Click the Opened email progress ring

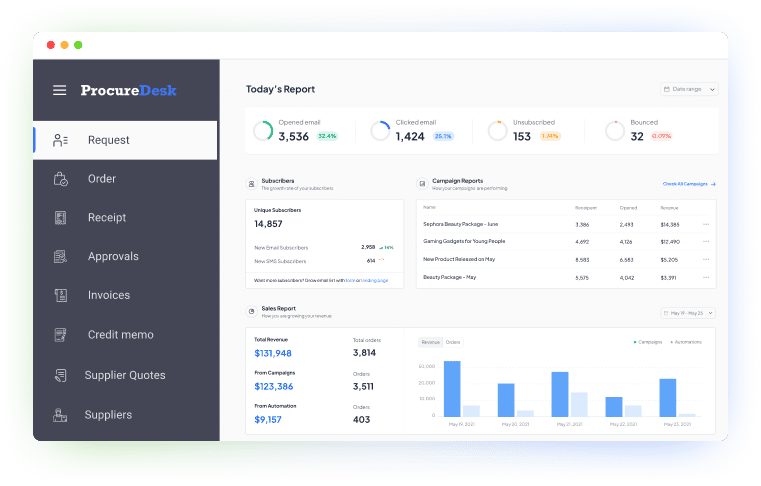pos(263,131)
